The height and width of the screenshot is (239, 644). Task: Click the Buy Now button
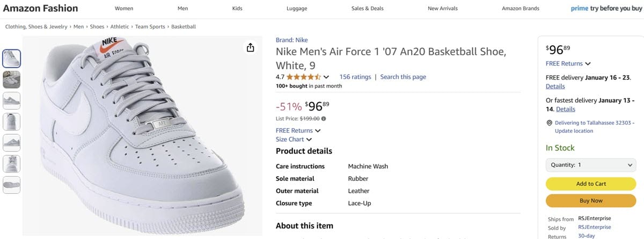[x=590, y=200]
